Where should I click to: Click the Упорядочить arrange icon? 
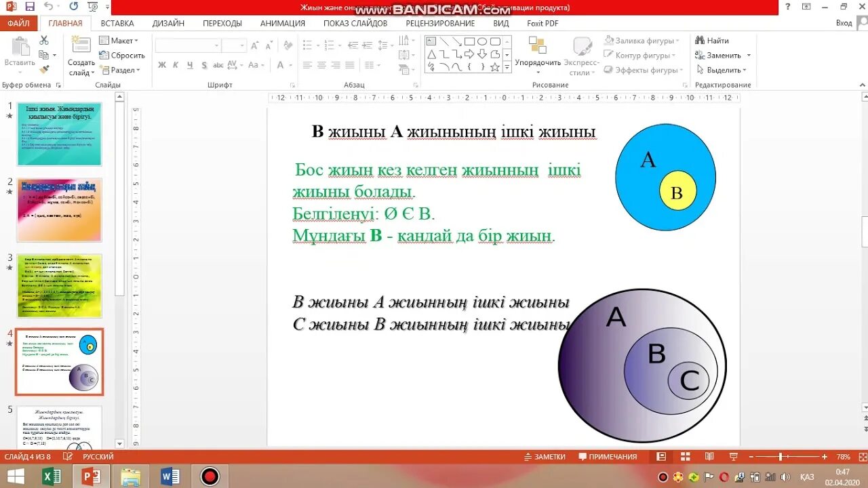pos(538,46)
